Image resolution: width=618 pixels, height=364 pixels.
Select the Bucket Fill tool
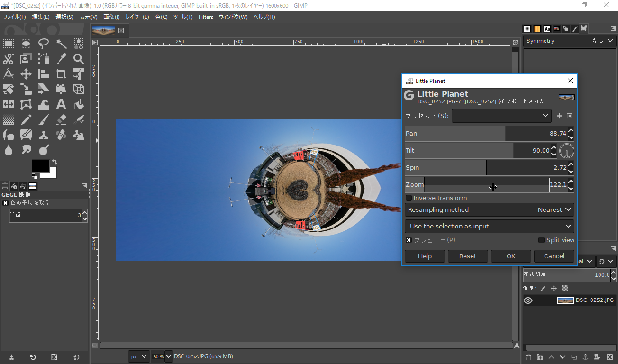[79, 104]
